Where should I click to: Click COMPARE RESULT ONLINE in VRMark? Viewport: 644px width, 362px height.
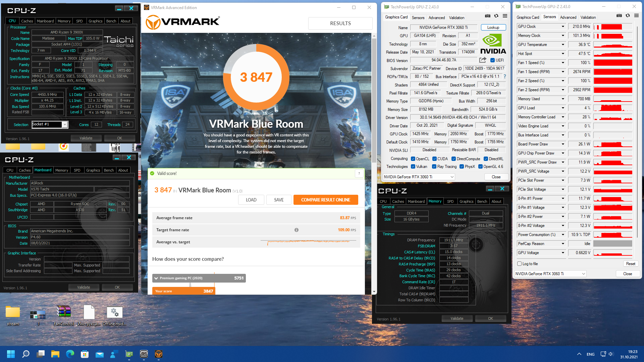[x=325, y=200]
